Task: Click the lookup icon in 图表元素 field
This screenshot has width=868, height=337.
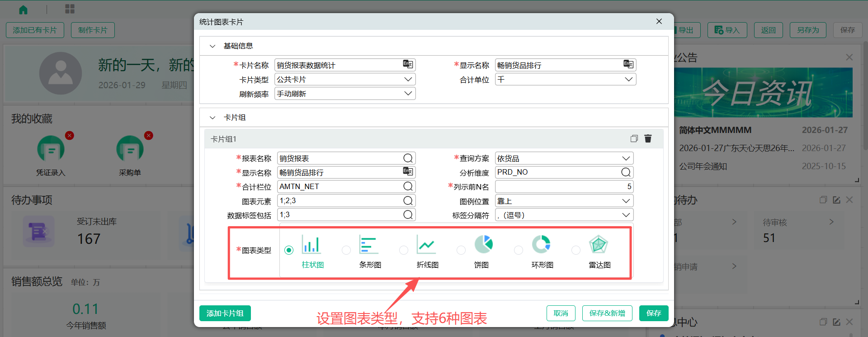Action: point(408,200)
